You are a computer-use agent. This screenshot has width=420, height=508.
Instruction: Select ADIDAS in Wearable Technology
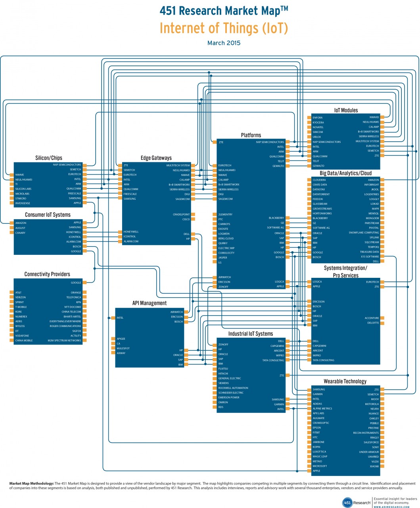[317, 404]
